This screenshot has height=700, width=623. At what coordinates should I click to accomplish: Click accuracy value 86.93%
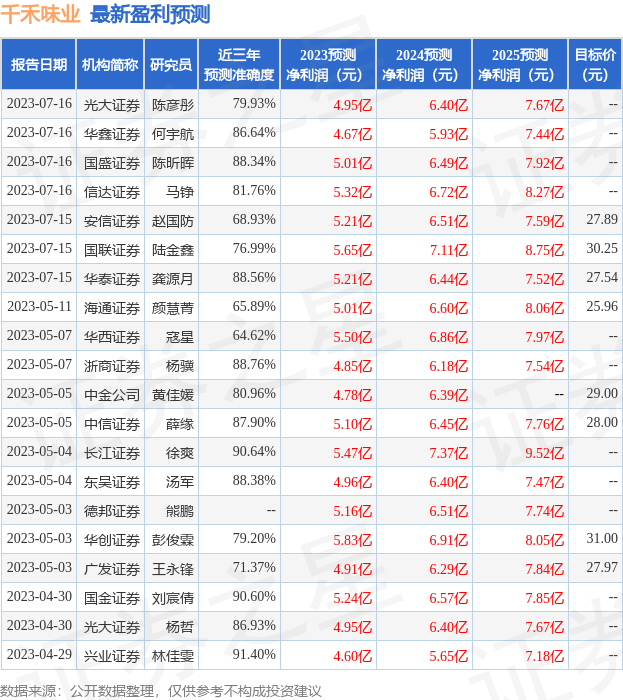click(254, 625)
